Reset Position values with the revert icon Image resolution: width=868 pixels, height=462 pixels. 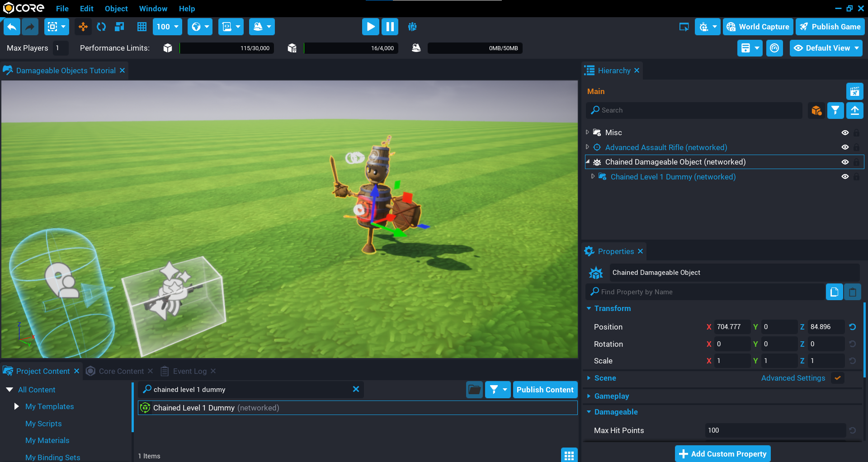click(x=852, y=327)
